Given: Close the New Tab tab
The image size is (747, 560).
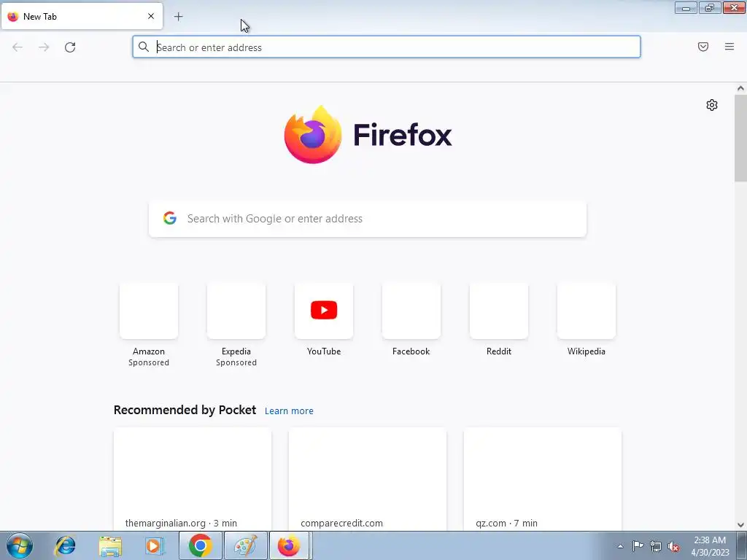Looking at the screenshot, I should pyautogui.click(x=151, y=16).
